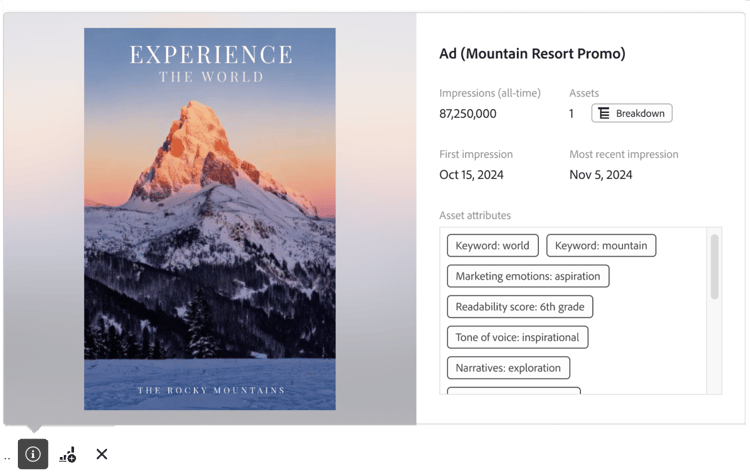This screenshot has width=750, height=472.
Task: Click the Oct 15, 2024 first impression date
Action: tap(471, 175)
